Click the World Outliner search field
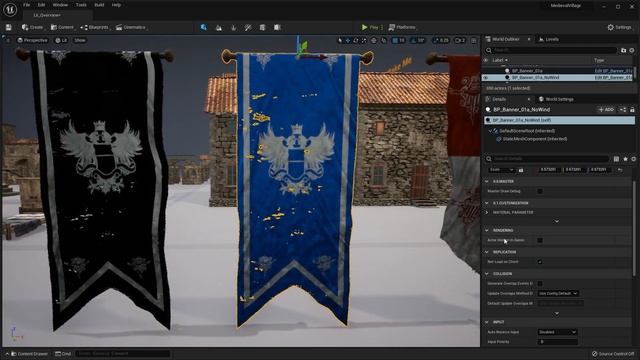 click(551, 50)
